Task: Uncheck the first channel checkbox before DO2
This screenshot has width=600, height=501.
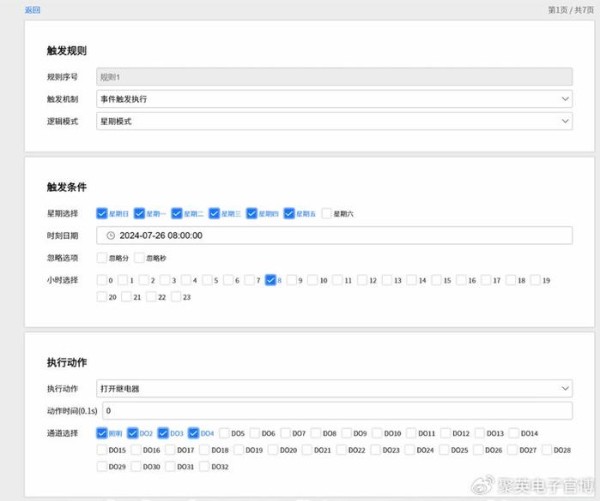Action: [x=102, y=433]
